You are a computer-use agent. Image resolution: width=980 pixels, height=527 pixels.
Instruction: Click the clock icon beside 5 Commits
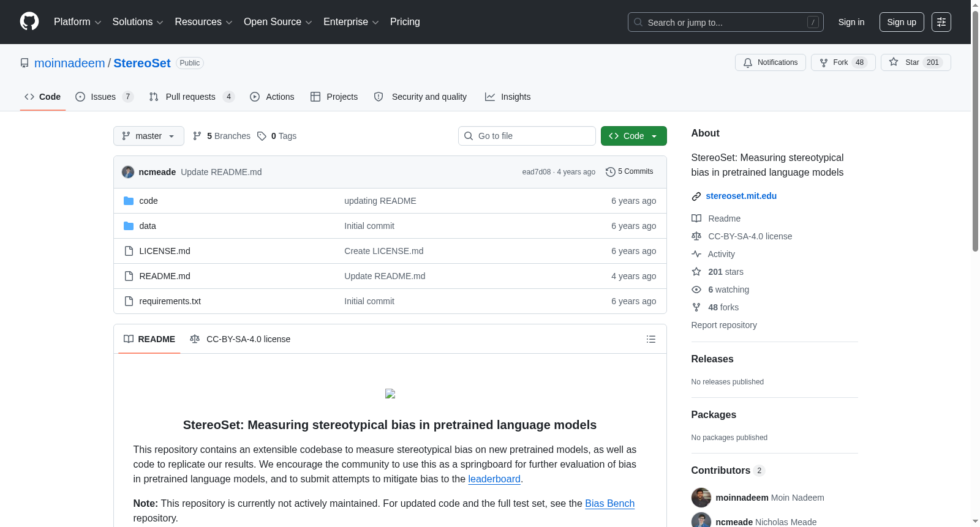[x=610, y=172]
